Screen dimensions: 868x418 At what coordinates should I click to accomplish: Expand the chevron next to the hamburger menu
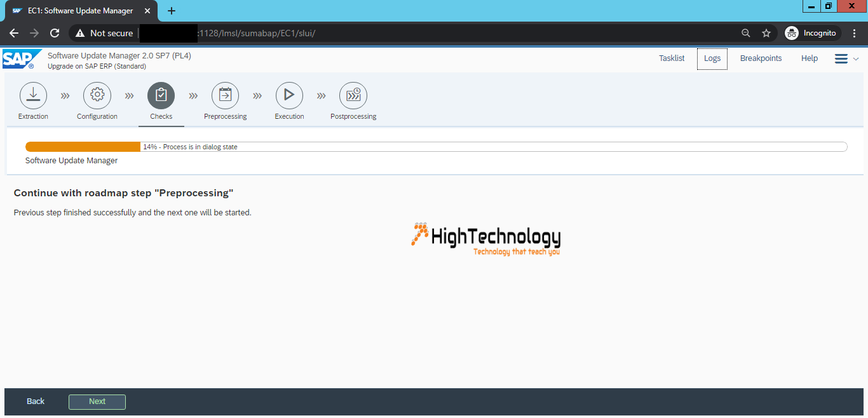[x=856, y=58]
